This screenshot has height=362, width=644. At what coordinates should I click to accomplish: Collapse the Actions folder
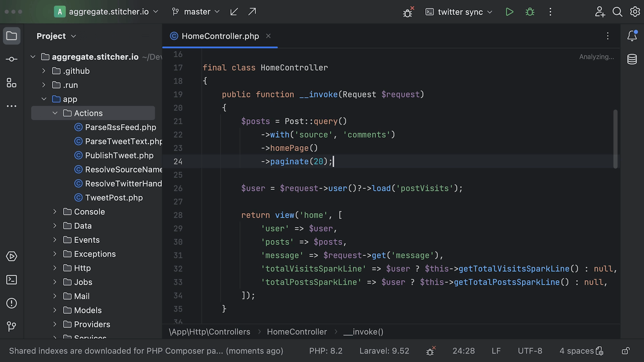click(55, 113)
